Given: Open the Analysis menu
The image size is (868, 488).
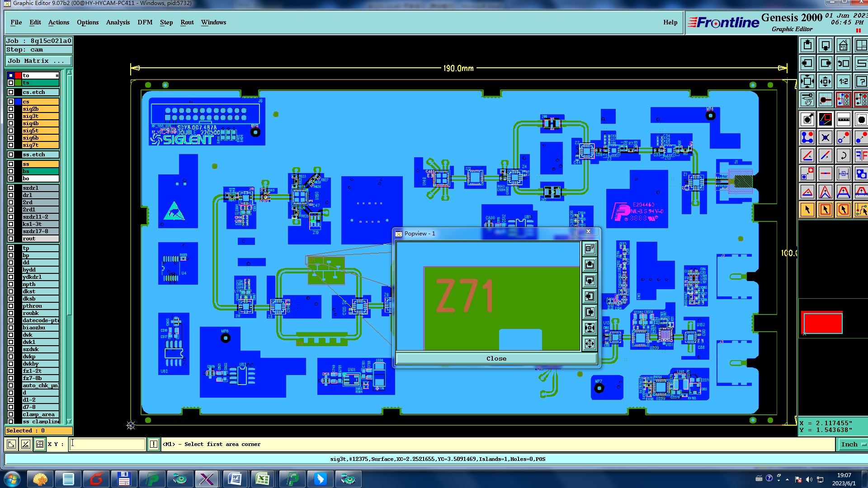Looking at the screenshot, I should [x=118, y=22].
